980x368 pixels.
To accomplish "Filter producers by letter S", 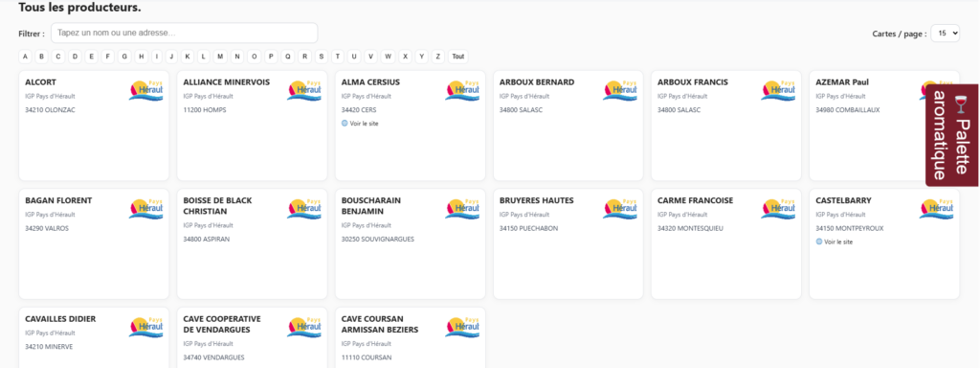I will (x=322, y=57).
